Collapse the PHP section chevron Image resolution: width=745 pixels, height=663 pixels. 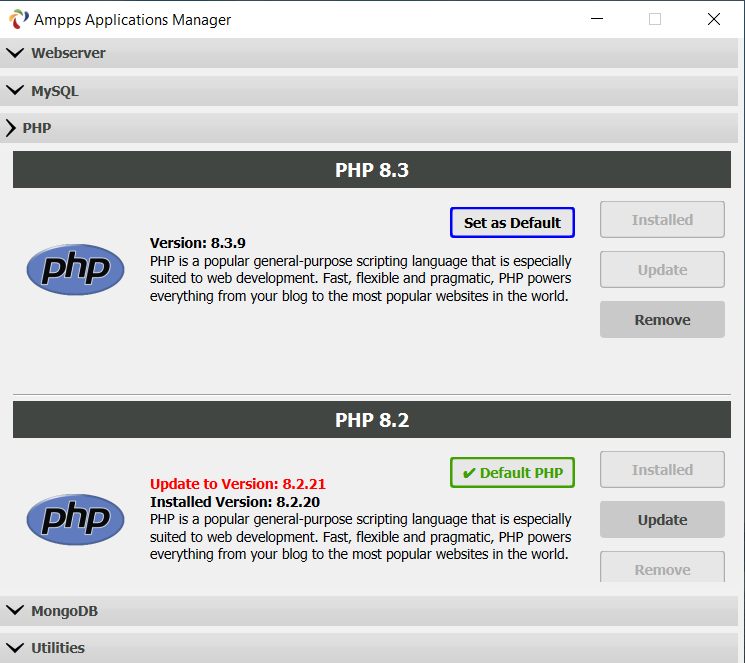pyautogui.click(x=10, y=128)
